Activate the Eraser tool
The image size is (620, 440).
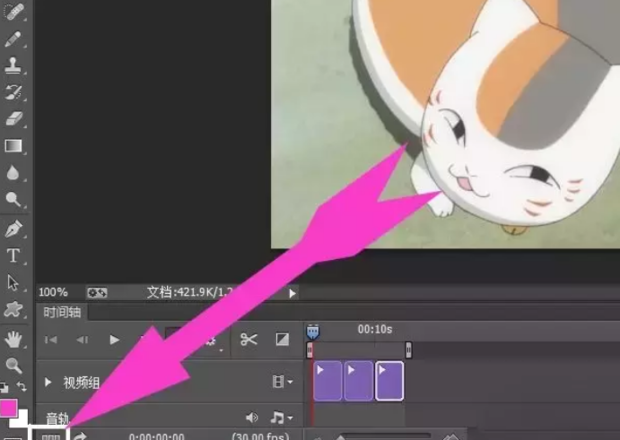pos(13,119)
